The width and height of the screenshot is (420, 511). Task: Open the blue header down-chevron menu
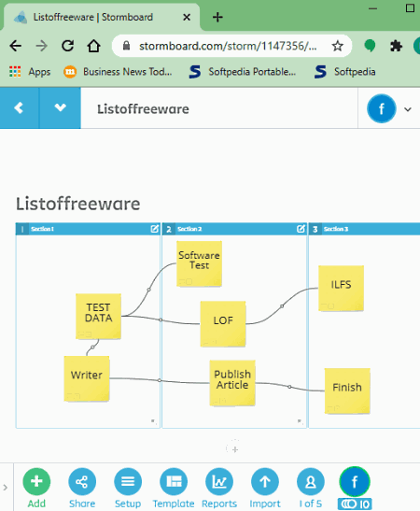tap(61, 107)
